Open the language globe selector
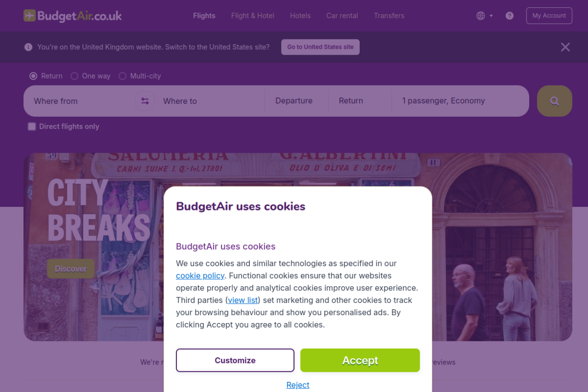This screenshot has width=588, height=392. coord(484,16)
